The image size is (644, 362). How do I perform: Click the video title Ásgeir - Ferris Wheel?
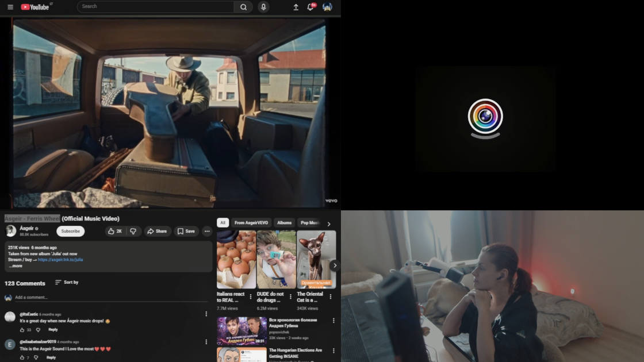click(32, 218)
